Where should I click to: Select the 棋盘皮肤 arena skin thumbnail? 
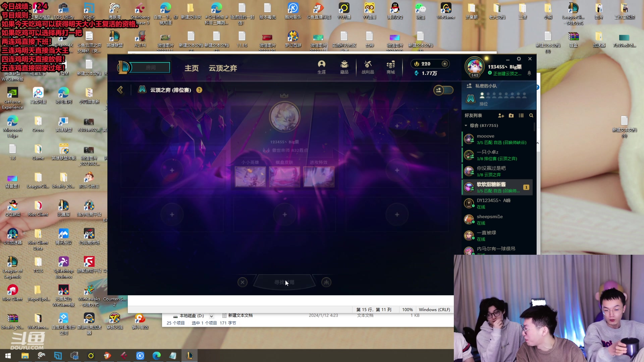point(284,177)
